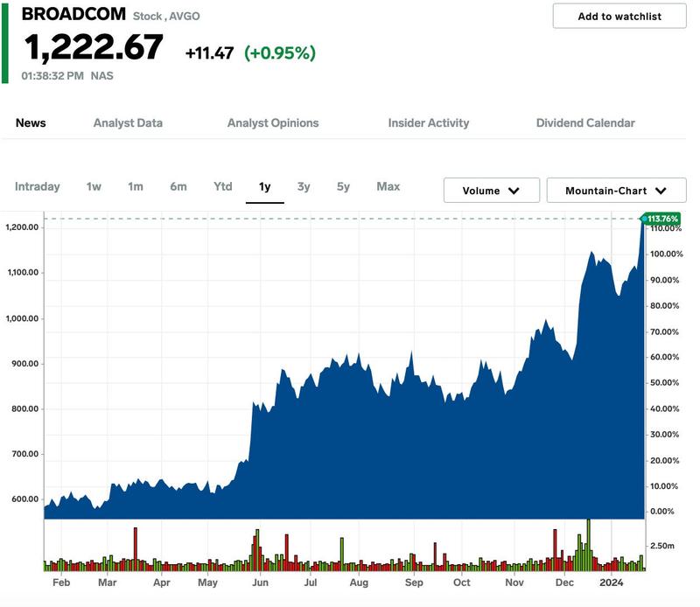Click the Mountain-Chart chevron arrow

tap(661, 191)
